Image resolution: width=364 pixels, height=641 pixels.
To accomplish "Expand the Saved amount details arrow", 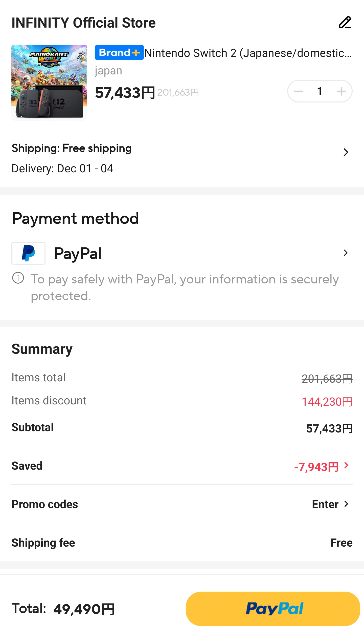I will 346,465.
